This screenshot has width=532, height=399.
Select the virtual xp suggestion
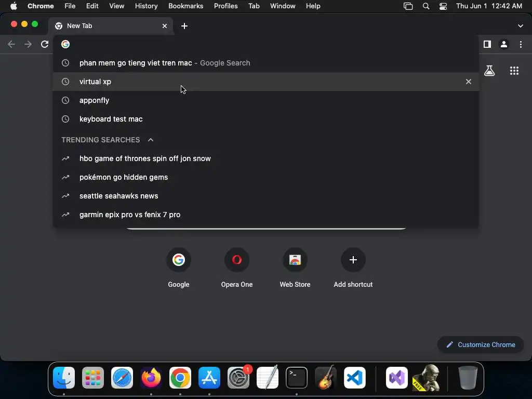click(266, 82)
